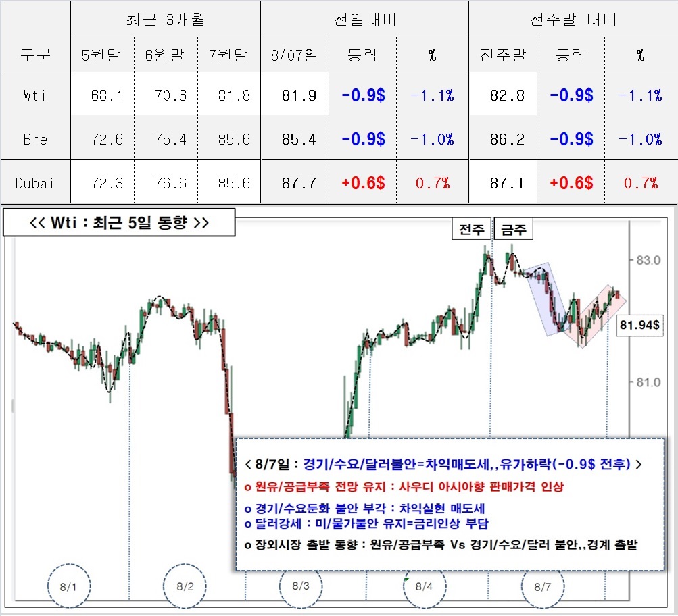
Task: Click the 구분 column header
Action: (x=35, y=55)
